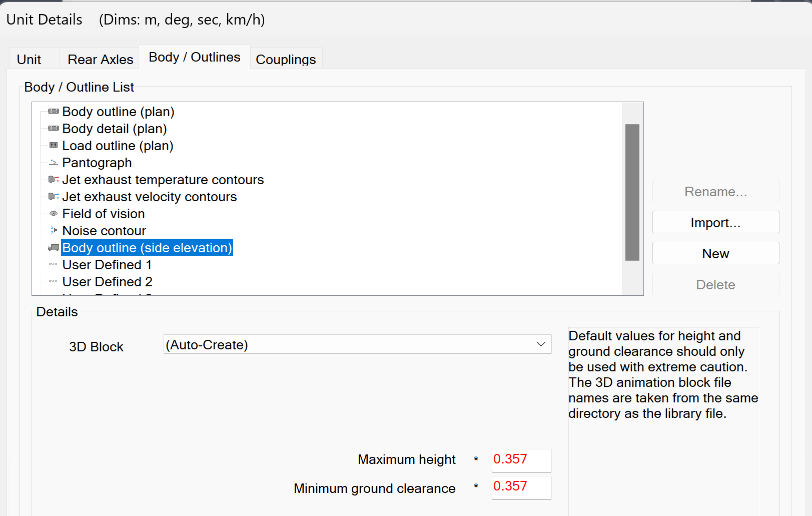Viewport: 812px width, 516px height.
Task: Click the Jet exhaust temperature contours icon
Action: pyautogui.click(x=54, y=180)
